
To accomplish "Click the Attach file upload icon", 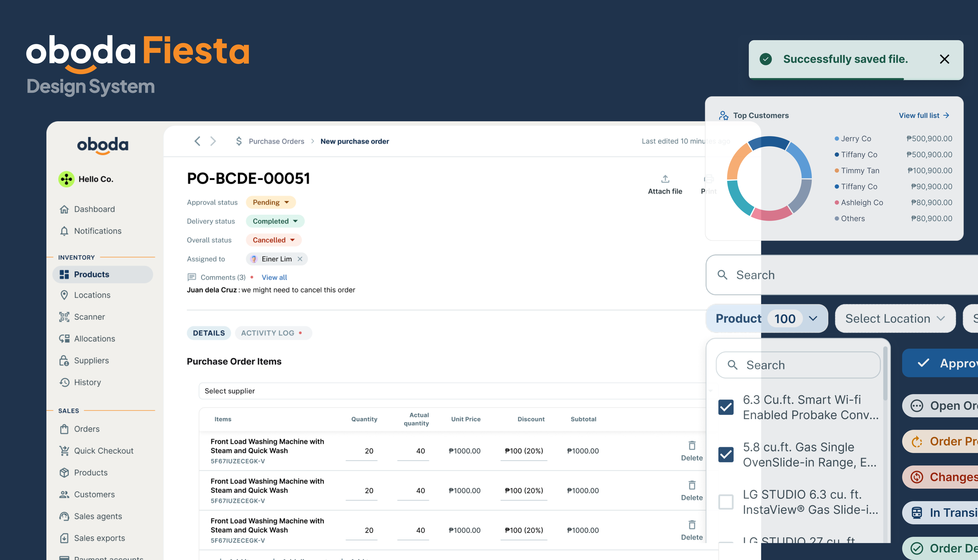I will click(665, 179).
